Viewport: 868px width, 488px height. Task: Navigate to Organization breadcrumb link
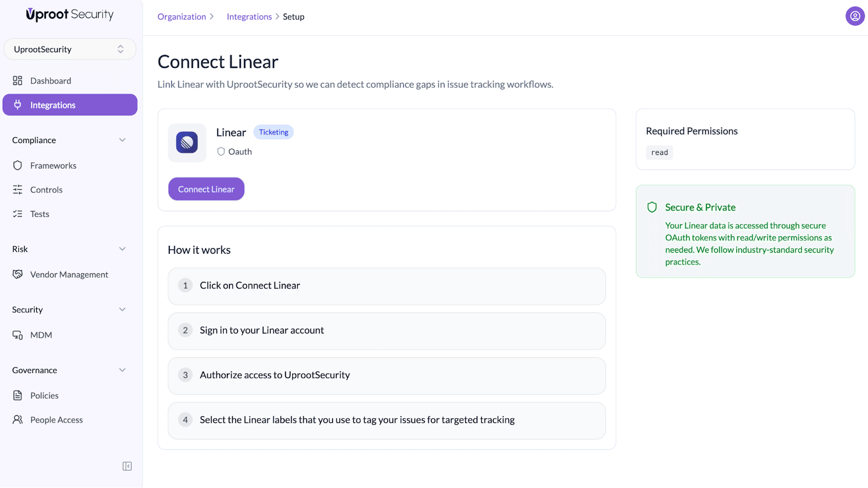click(182, 17)
